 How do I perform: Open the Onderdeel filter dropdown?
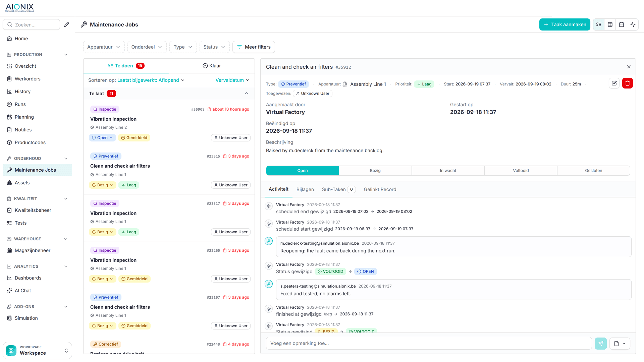(x=147, y=47)
